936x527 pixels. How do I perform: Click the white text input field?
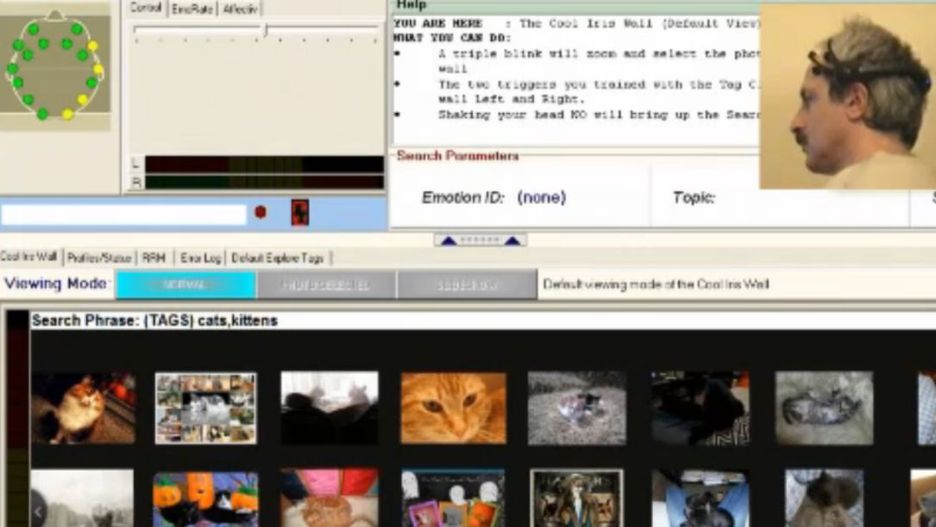tap(124, 214)
